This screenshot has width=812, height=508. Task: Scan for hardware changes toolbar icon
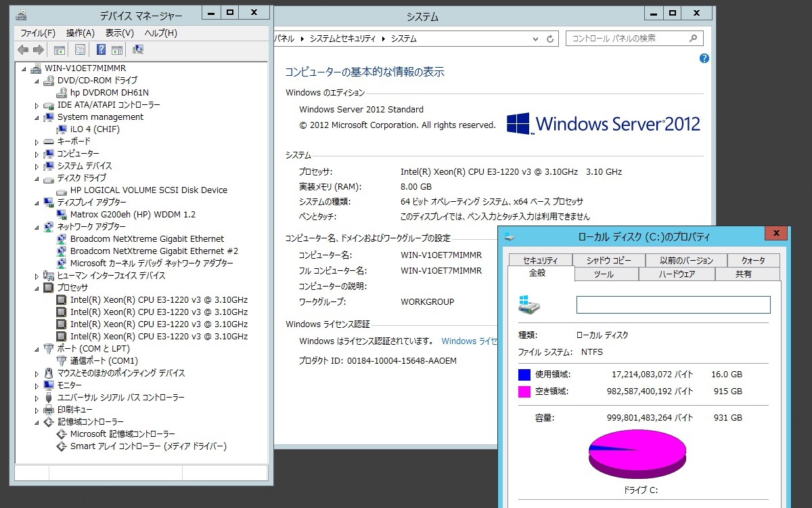coord(138,49)
